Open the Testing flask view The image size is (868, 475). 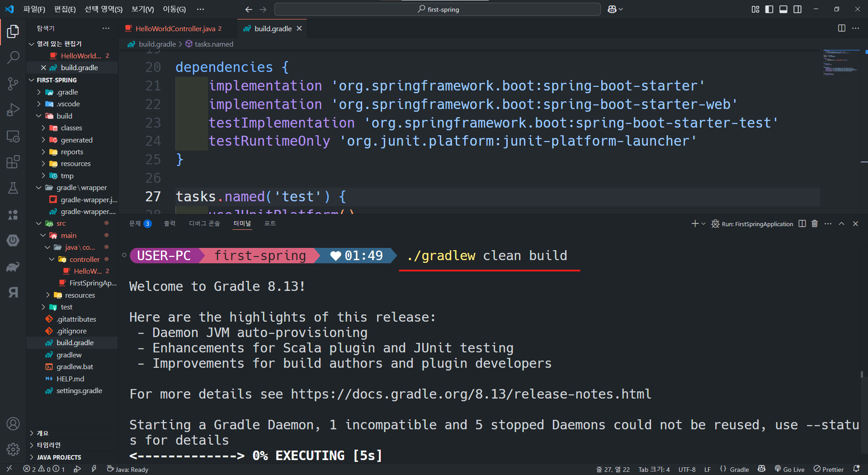[x=13, y=188]
